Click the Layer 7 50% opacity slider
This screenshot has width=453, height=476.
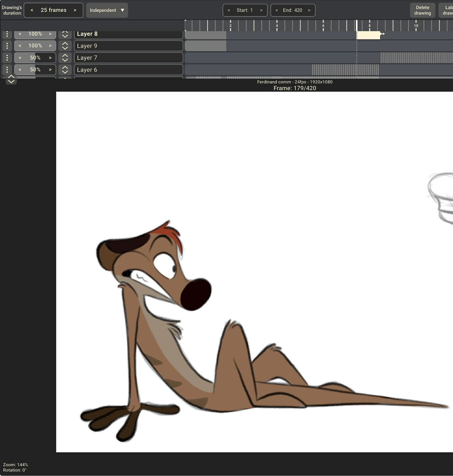[x=35, y=58]
